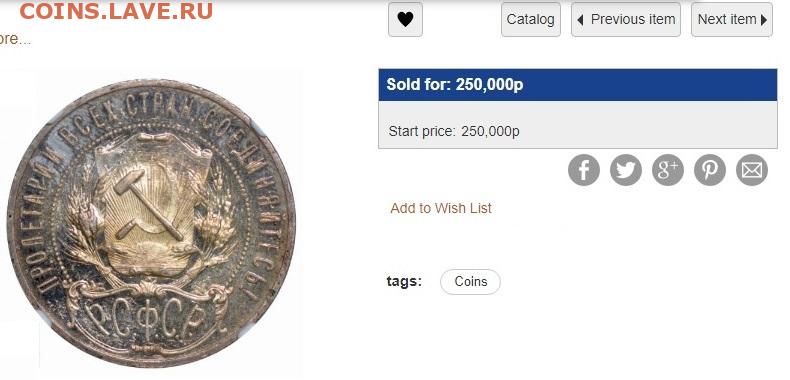Open the COINS.LAVE.RU site logo link

pyautogui.click(x=116, y=11)
